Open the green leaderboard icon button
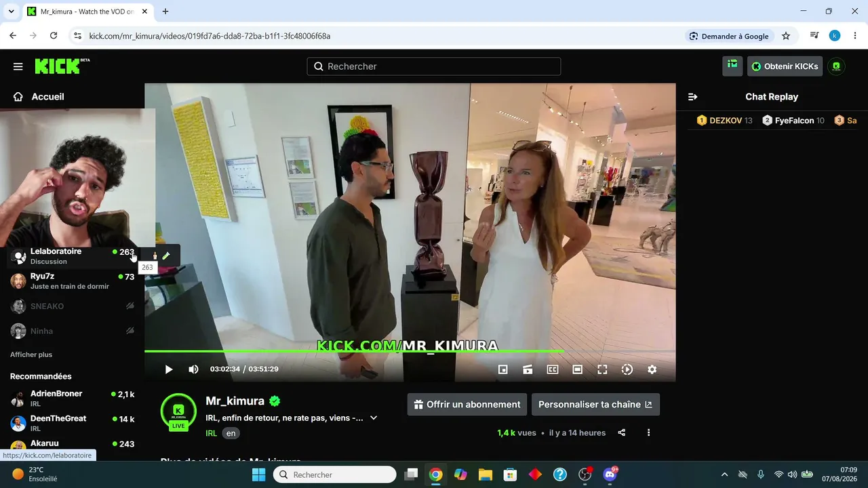Image resolution: width=868 pixels, height=488 pixels. [732, 66]
